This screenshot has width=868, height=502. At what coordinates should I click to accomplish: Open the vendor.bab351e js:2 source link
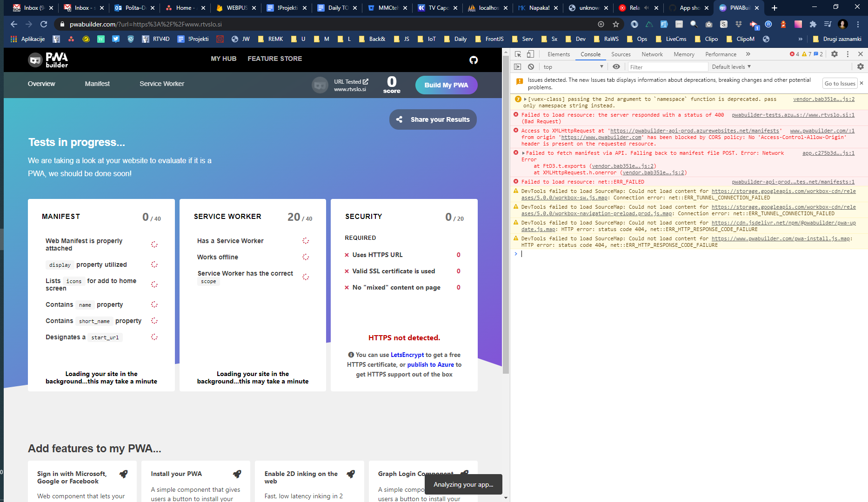[824, 99]
